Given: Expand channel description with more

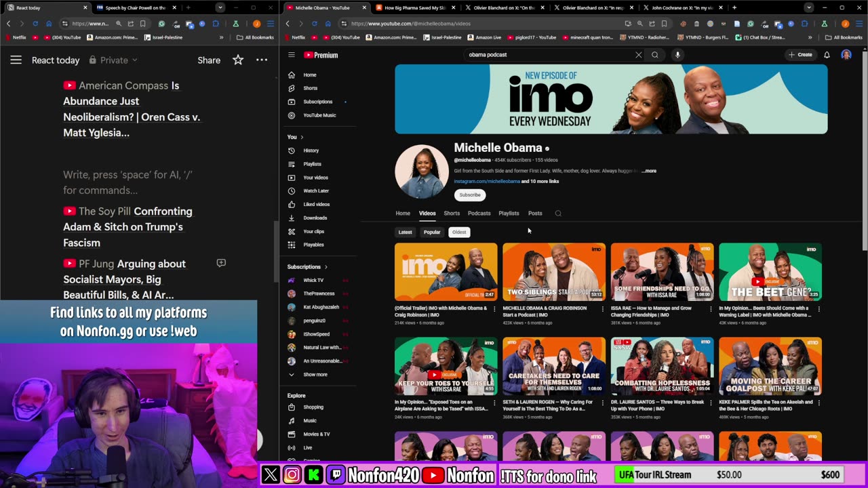Looking at the screenshot, I should (x=650, y=171).
